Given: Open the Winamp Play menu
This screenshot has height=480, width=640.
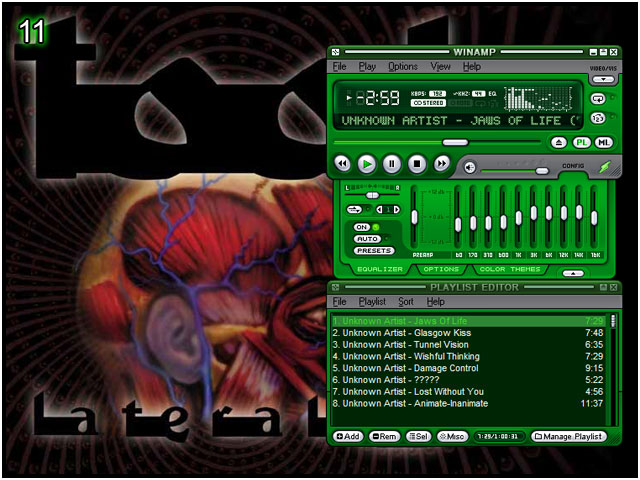Looking at the screenshot, I should (x=367, y=67).
